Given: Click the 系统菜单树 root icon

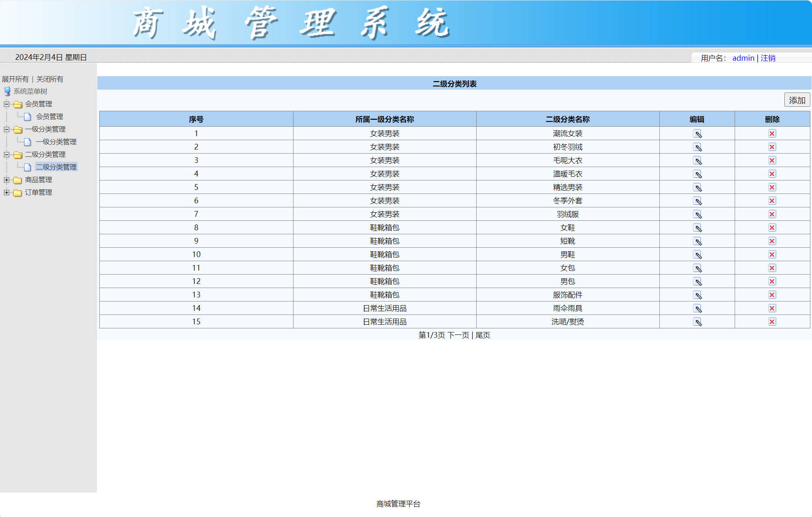Looking at the screenshot, I should point(7,91).
